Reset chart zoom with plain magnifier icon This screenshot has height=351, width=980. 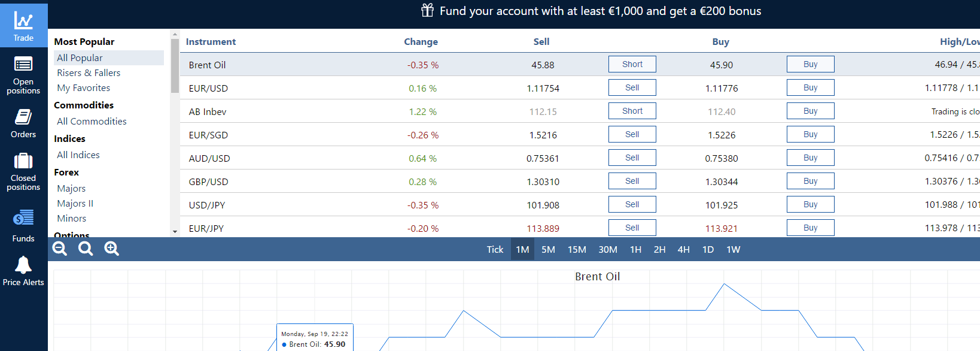86,249
